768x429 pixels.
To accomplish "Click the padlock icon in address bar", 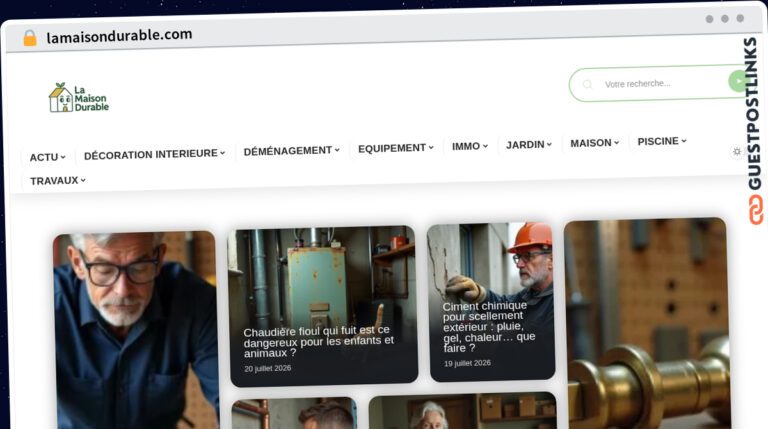I will [30, 38].
